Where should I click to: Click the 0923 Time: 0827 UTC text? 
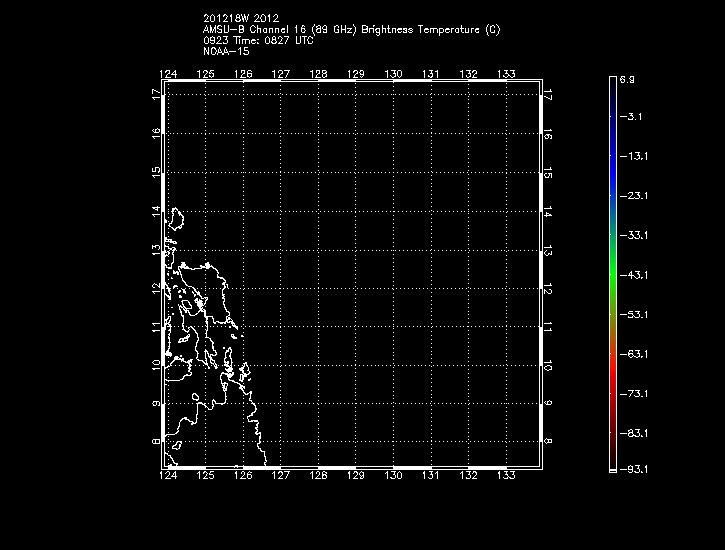(x=257, y=42)
